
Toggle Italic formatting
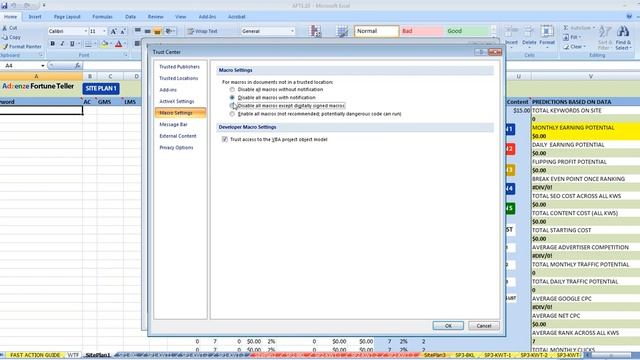pyautogui.click(x=62, y=44)
